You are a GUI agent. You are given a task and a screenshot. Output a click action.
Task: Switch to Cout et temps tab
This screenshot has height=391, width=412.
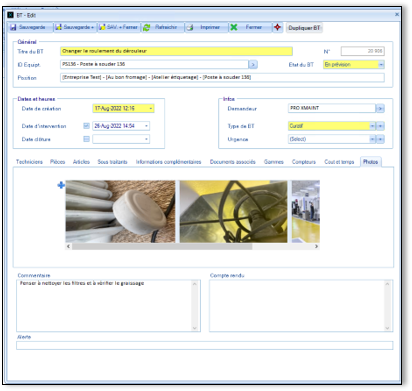(339, 162)
